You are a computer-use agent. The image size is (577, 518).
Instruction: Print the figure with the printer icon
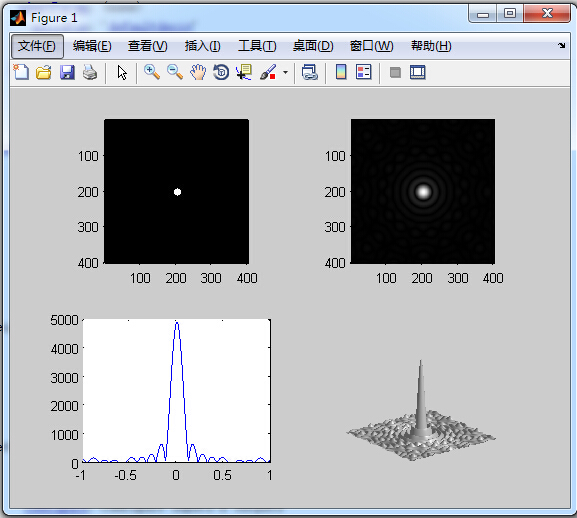tap(90, 72)
